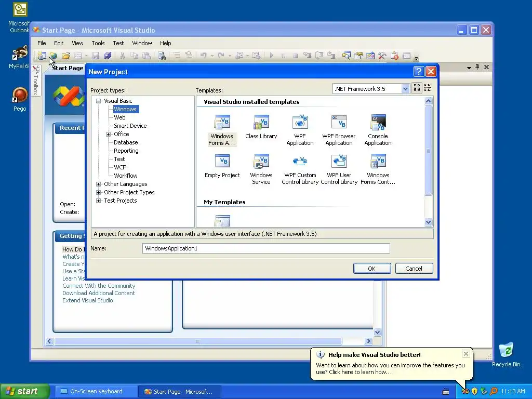Click the Start Debugging play icon
This screenshot has width=532, height=399.
(271, 56)
